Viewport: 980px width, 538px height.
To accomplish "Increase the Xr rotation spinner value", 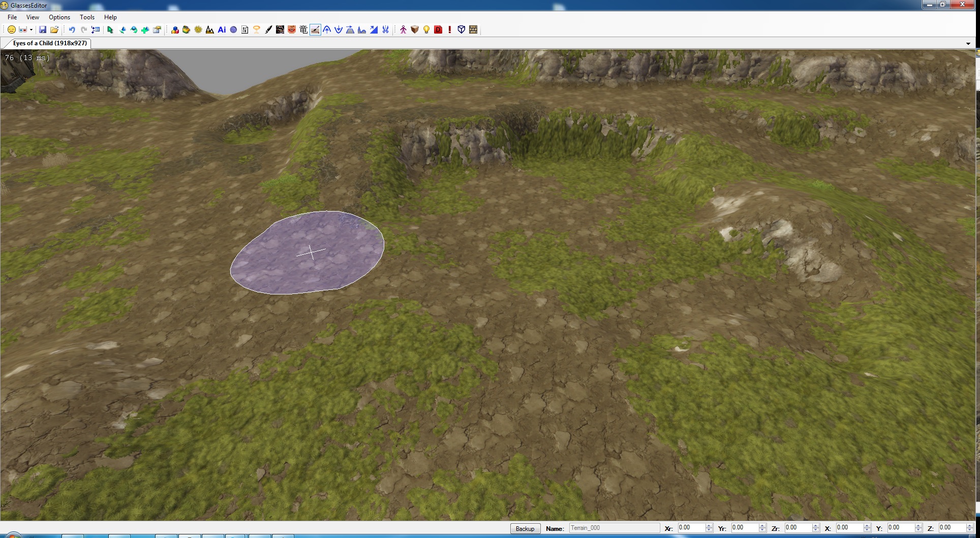I will [709, 525].
